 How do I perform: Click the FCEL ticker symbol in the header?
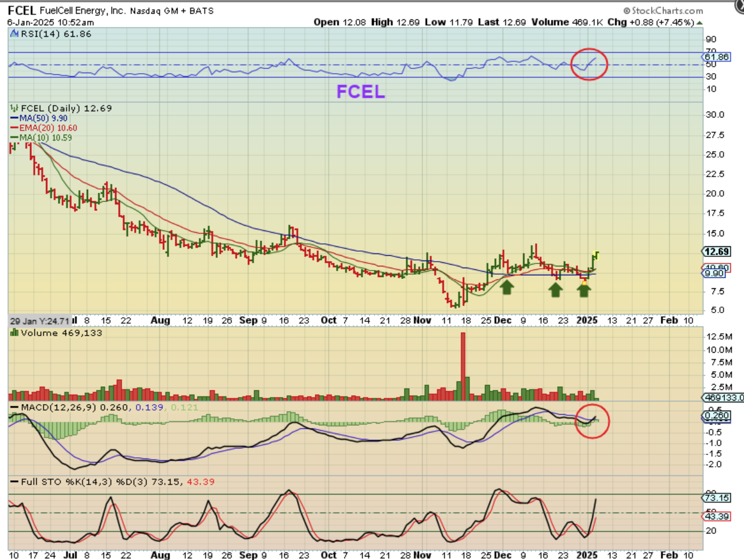(x=22, y=11)
